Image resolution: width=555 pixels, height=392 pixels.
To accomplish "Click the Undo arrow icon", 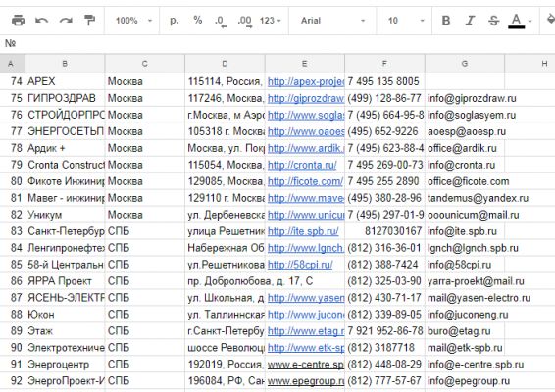I will pos(41,21).
